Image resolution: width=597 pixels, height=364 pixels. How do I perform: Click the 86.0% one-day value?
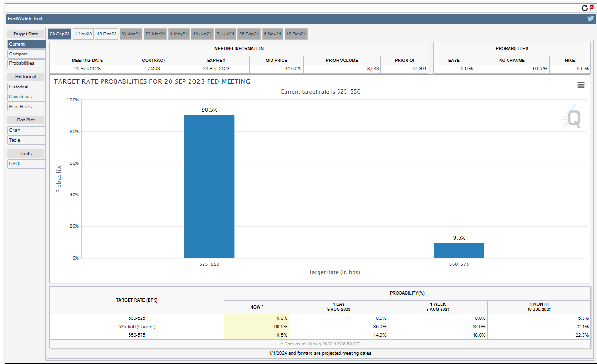pyautogui.click(x=380, y=327)
